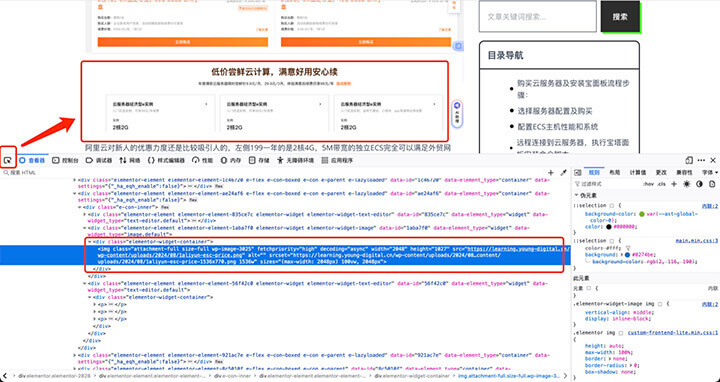Collapse the 伪元素 pseudo-elements section
The image size is (720, 382).
(576, 195)
